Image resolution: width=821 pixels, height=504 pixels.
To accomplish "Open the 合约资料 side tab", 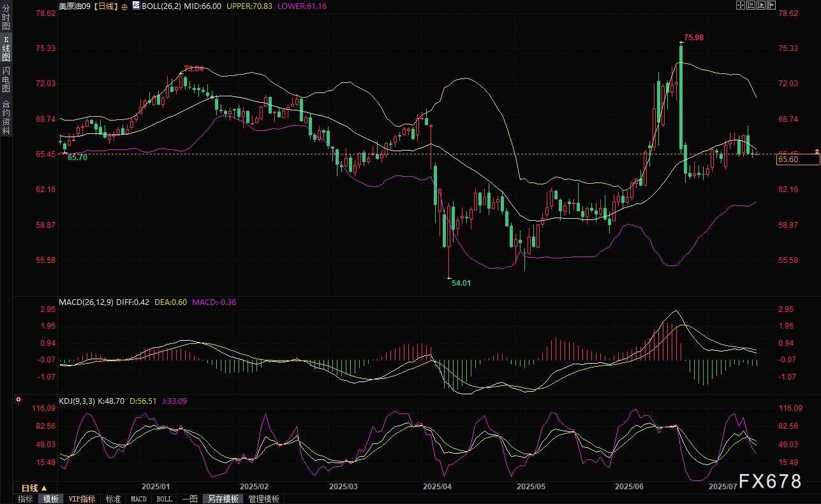I will pos(6,117).
